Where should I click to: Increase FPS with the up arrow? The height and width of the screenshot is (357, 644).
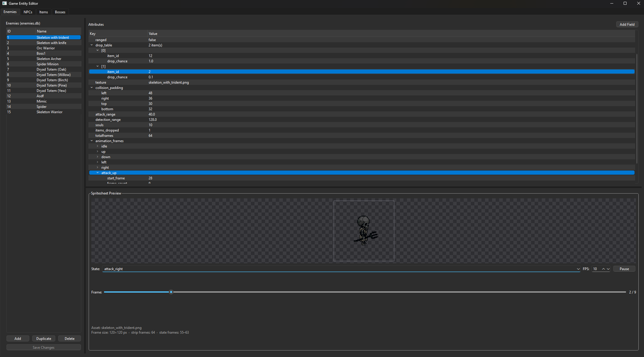point(603,269)
